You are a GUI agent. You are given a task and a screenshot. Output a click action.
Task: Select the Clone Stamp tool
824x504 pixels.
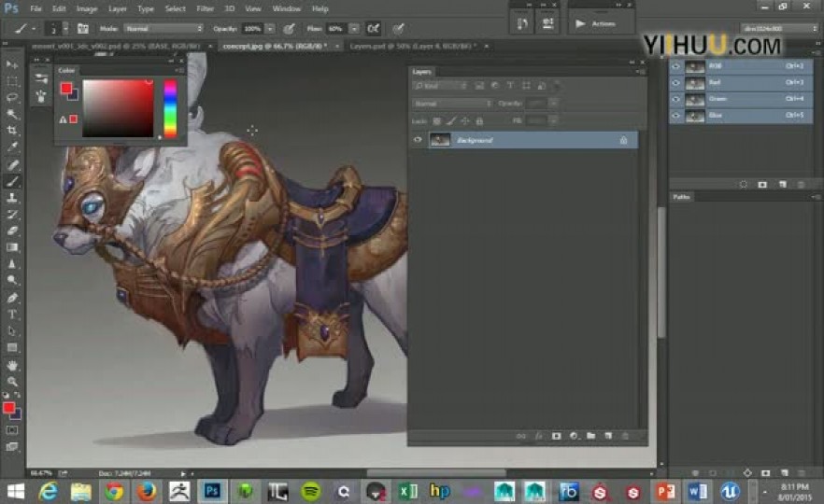point(11,198)
